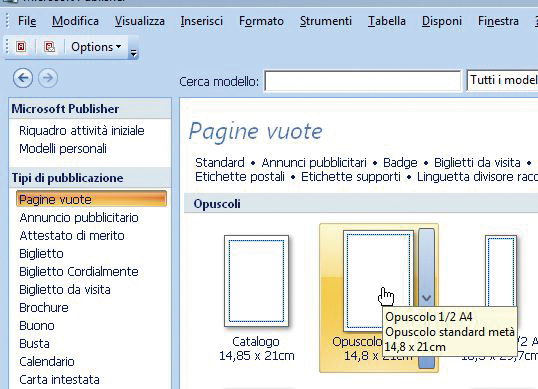Select Buono publication type
This screenshot has width=538, height=389.
coord(37,326)
